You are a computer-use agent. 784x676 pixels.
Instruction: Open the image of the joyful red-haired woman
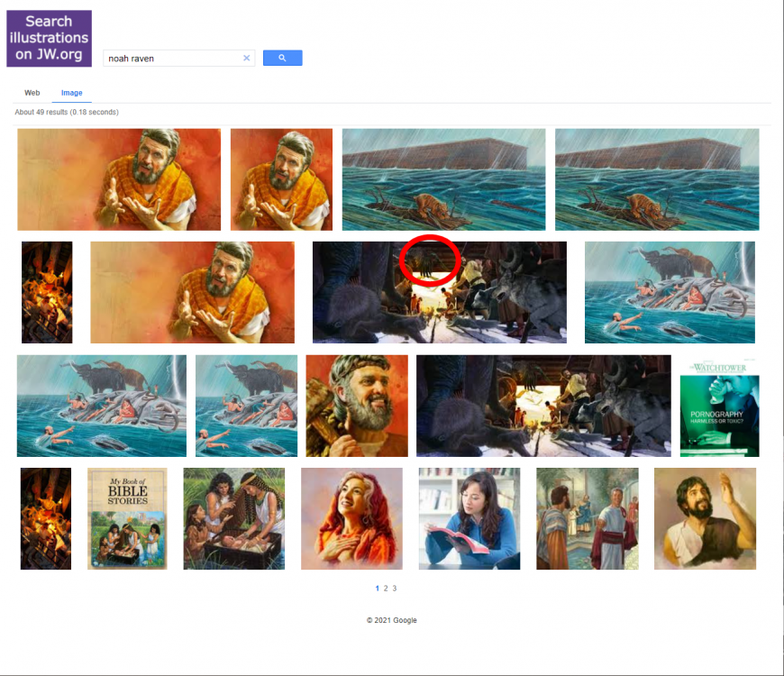pyautogui.click(x=351, y=518)
